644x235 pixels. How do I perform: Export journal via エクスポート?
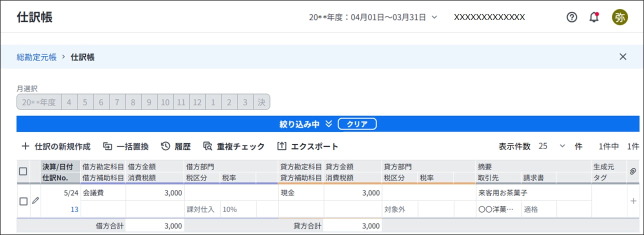coord(307,146)
